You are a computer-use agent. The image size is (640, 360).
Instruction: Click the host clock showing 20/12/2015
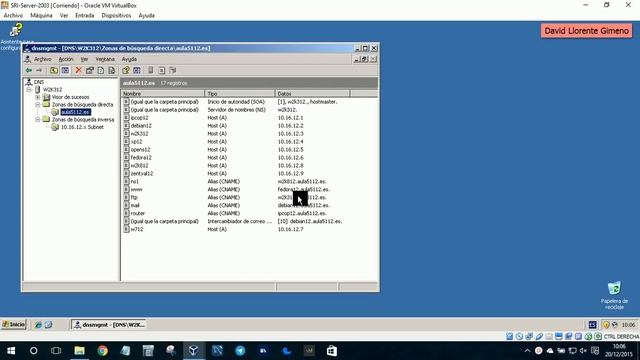619,351
